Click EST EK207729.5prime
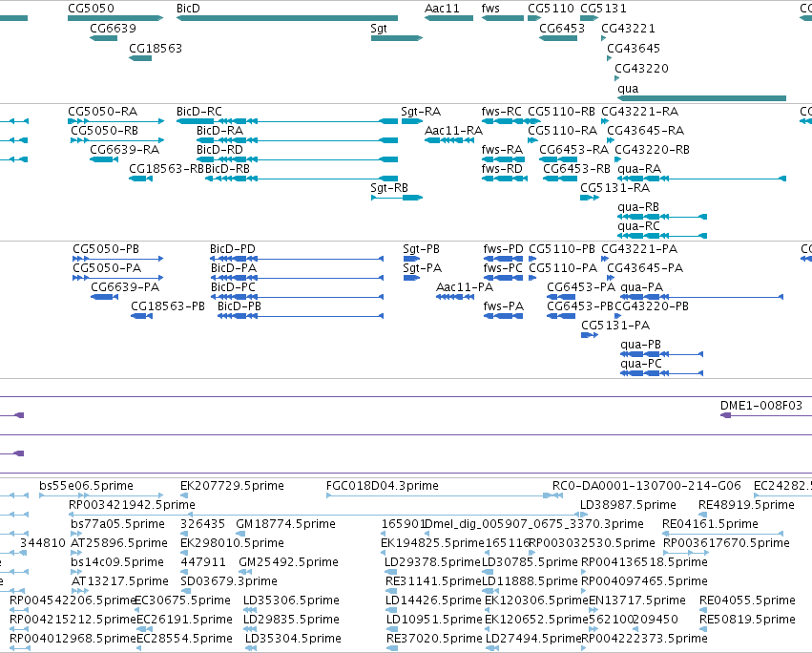This screenshot has width=812, height=653. 184,495
